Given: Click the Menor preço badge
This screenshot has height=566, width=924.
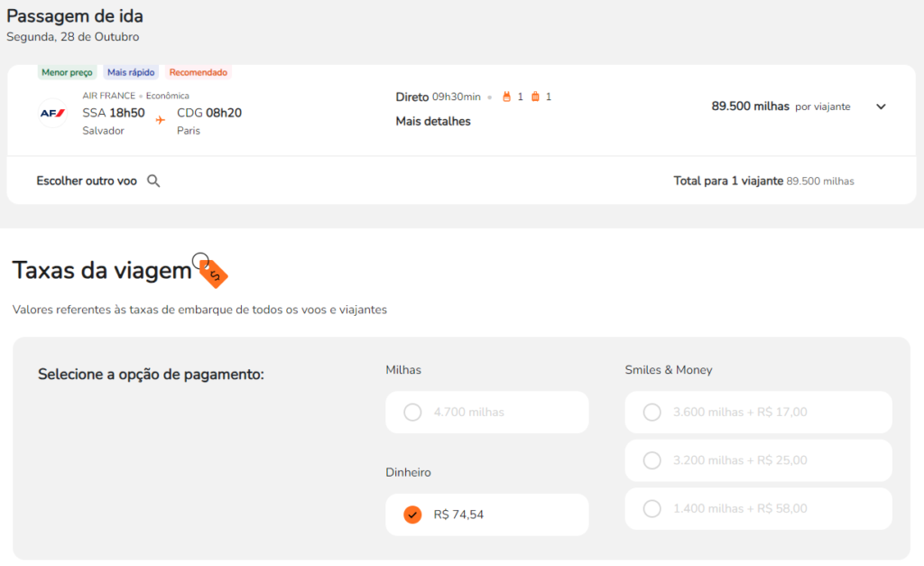Looking at the screenshot, I should [68, 72].
